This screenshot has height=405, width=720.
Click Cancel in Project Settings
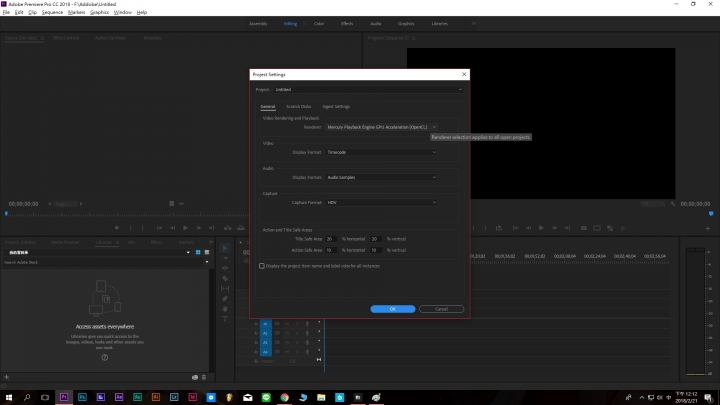[x=441, y=309]
